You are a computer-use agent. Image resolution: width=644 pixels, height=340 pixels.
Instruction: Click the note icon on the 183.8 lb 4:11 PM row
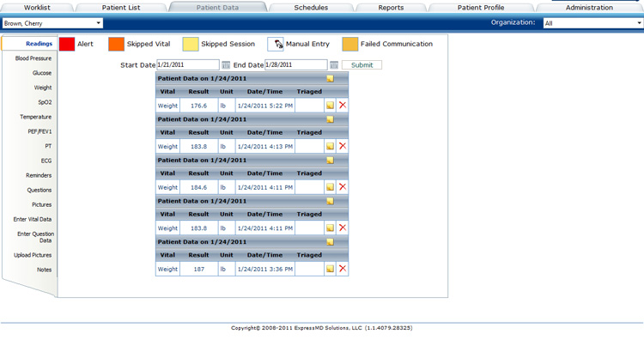331,228
